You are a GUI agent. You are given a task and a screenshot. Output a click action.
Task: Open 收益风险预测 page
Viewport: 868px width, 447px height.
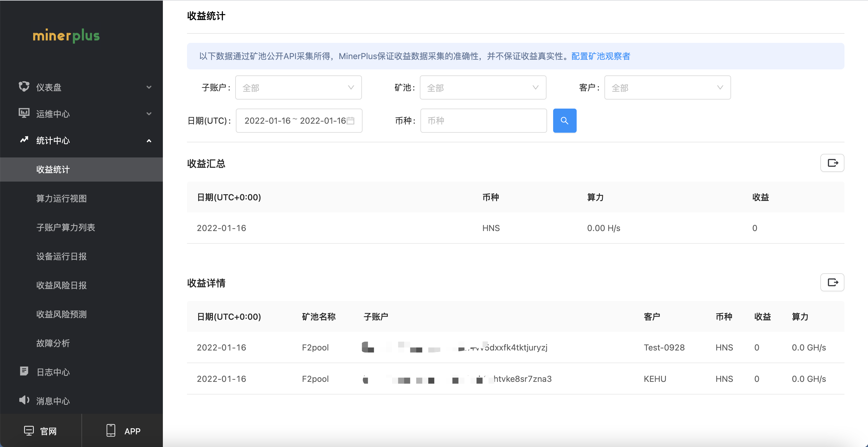(61, 315)
